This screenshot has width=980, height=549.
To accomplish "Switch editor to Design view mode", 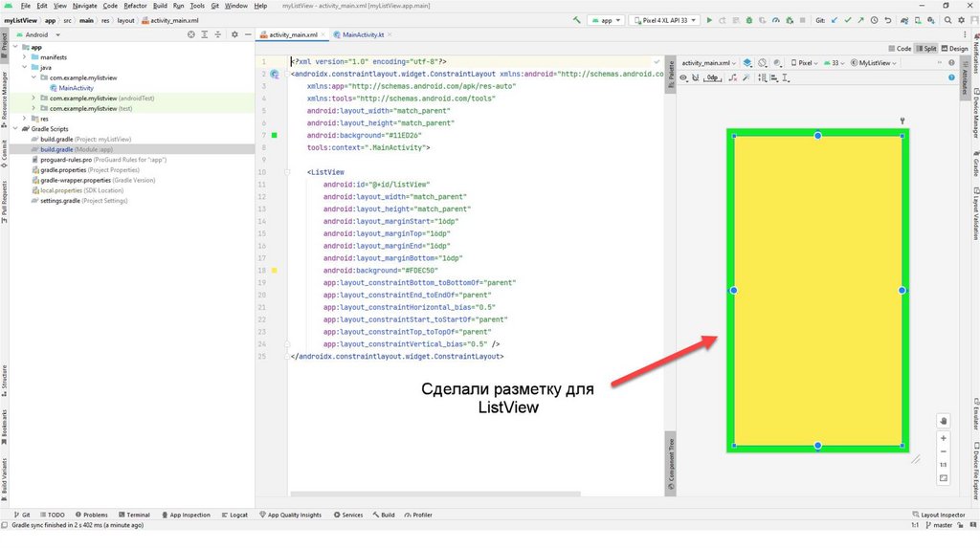I will [955, 48].
